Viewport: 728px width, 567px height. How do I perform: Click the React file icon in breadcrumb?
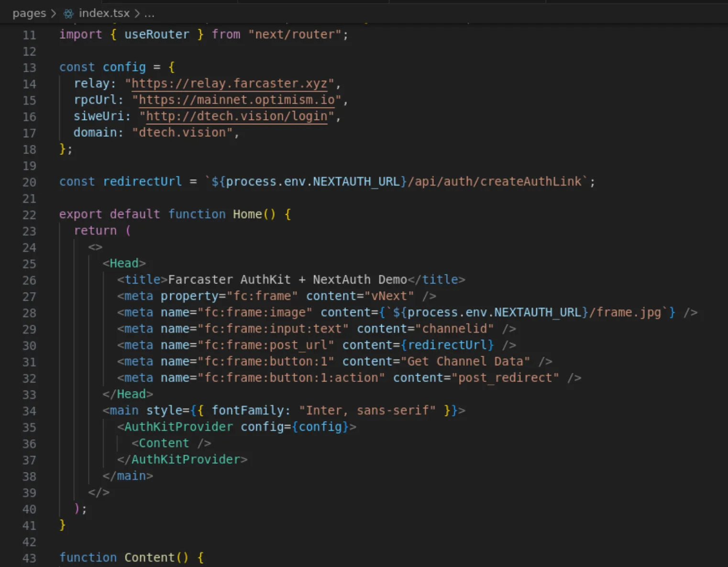pos(68,13)
